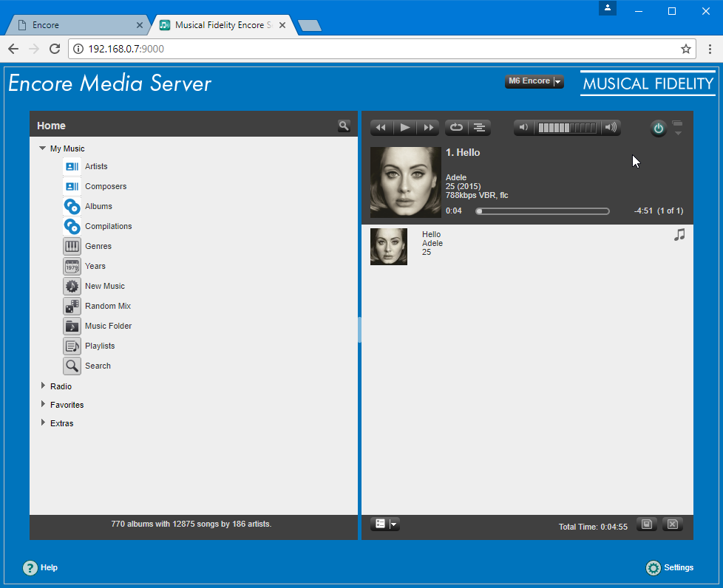Viewport: 723px width, 588px height.
Task: Open the search magnifier in Home header
Action: [344, 126]
